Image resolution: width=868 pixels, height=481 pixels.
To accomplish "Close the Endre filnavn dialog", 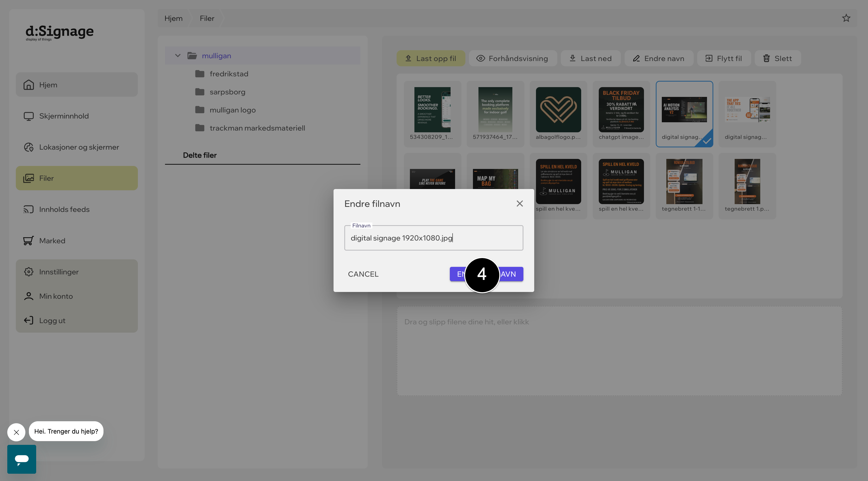I will point(520,203).
